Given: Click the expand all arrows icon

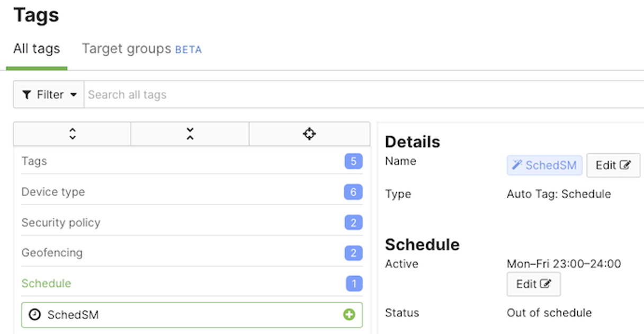Looking at the screenshot, I should tap(73, 134).
